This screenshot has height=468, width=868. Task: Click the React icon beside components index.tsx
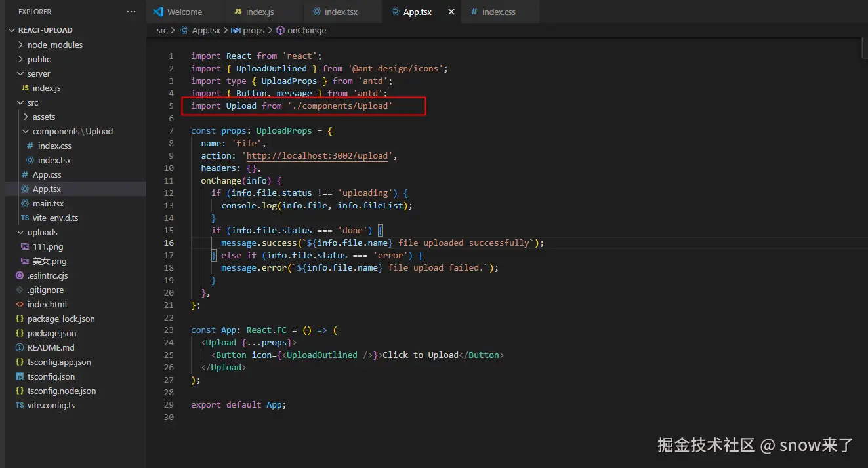tap(30, 160)
